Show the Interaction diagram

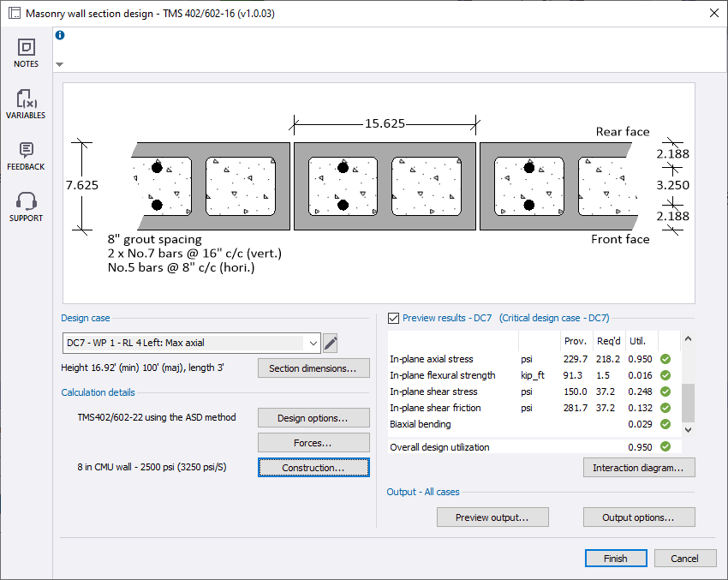(639, 468)
